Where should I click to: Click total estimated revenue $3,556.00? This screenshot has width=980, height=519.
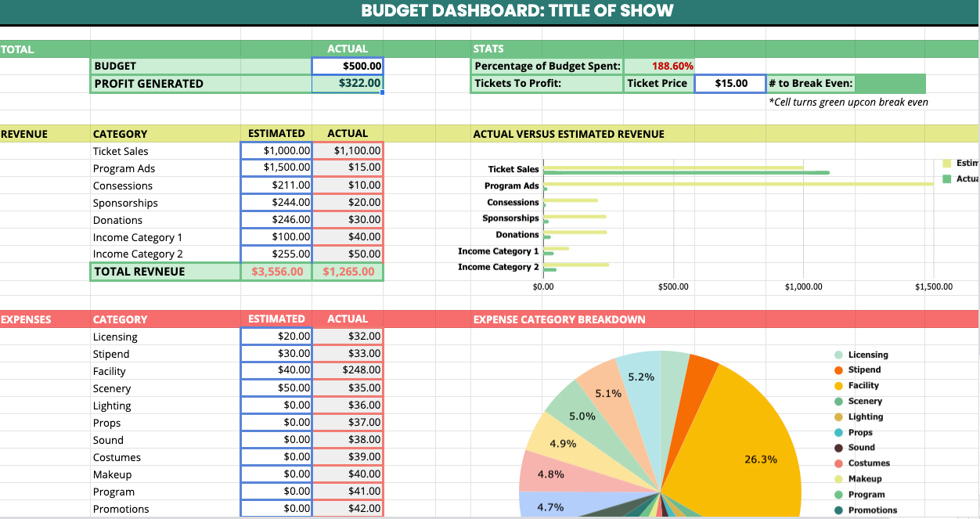pos(276,272)
